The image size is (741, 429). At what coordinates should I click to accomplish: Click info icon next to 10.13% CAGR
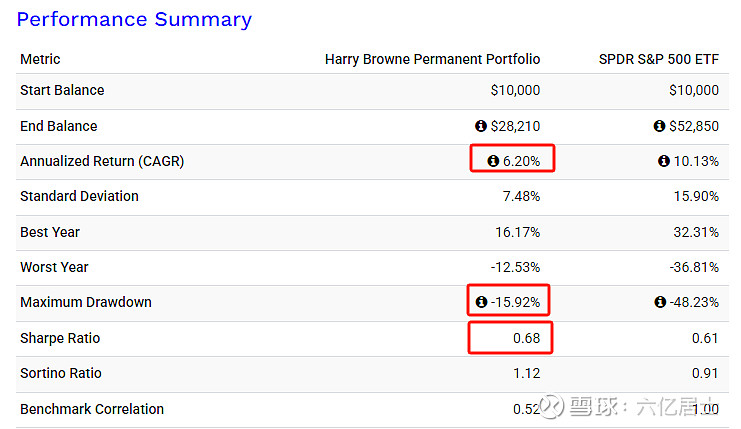[664, 161]
